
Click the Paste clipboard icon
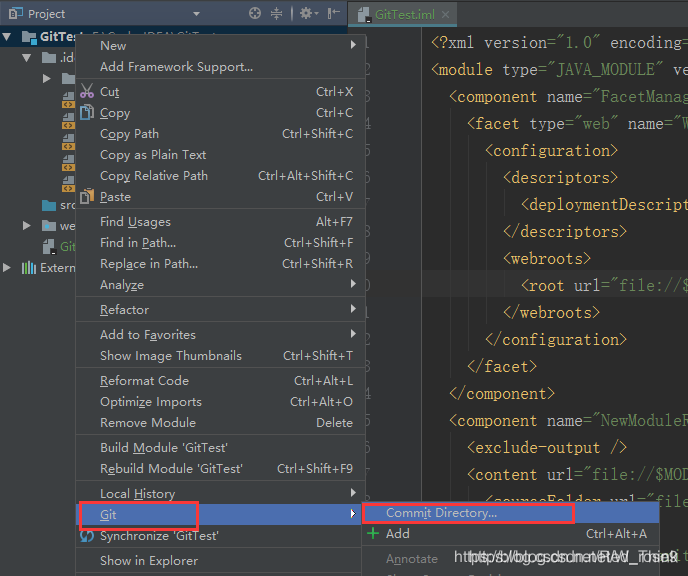pos(87,196)
